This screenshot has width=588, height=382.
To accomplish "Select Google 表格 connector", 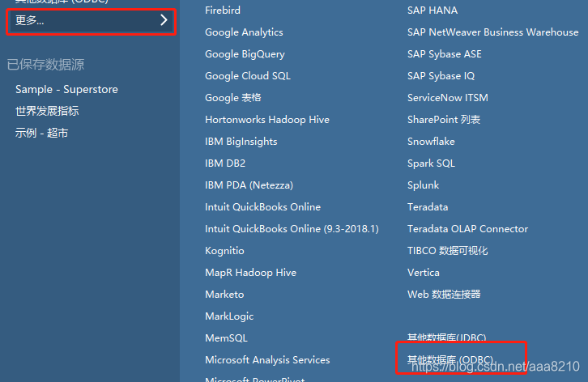I will pyautogui.click(x=233, y=97).
